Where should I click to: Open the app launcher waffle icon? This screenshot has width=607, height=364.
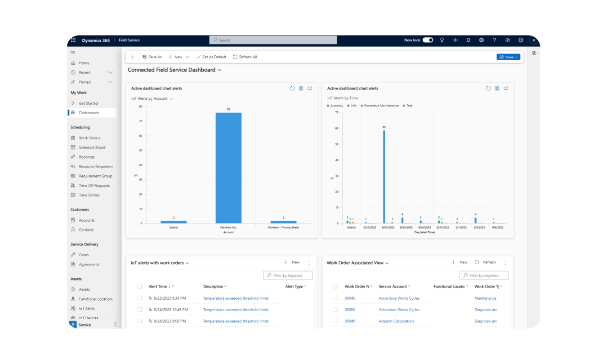73,40
